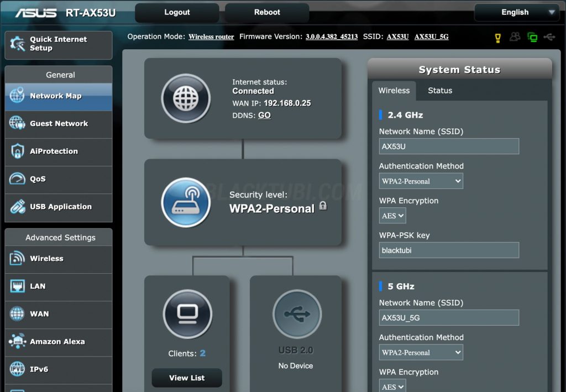The image size is (566, 392).
Task: Click the Guest Network icon
Action: pos(17,123)
